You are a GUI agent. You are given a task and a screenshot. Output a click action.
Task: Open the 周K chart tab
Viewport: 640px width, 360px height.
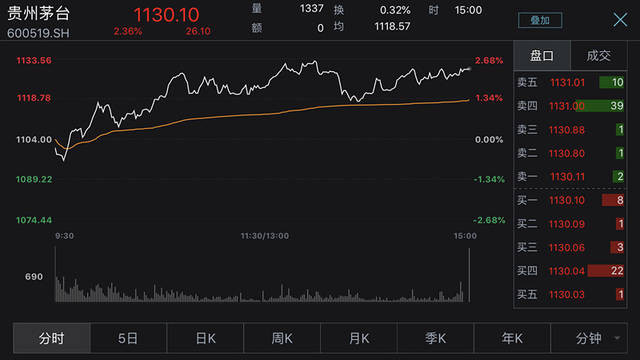coord(282,338)
